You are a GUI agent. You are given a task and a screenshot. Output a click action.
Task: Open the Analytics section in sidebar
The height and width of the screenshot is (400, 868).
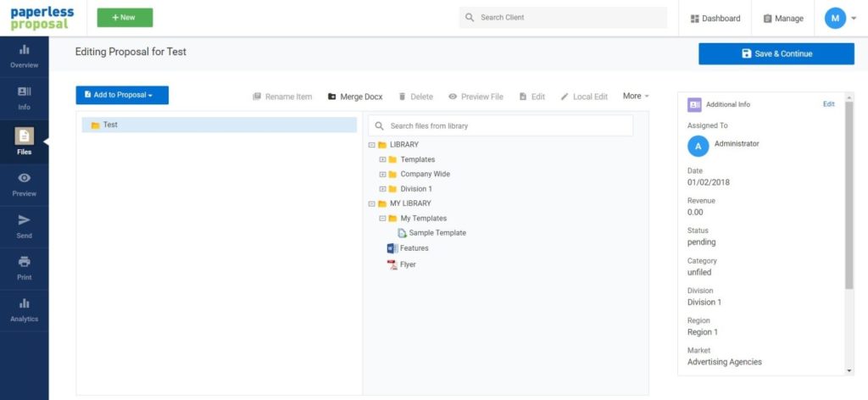tap(25, 310)
